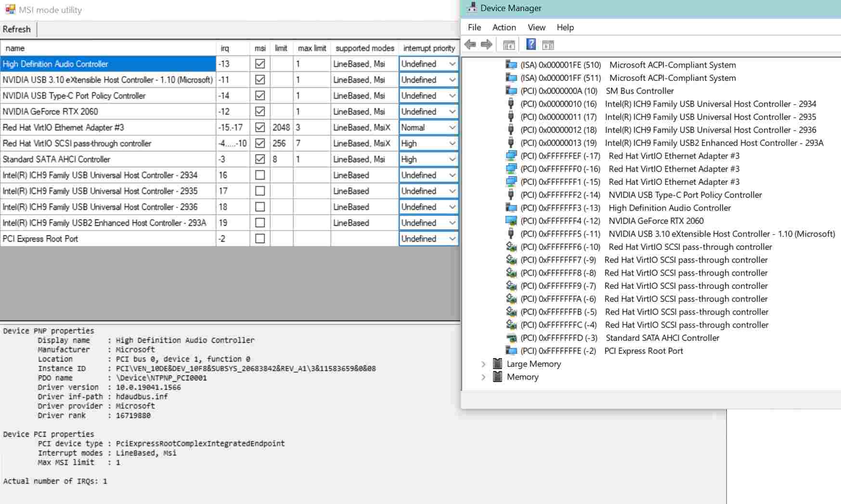Click the Device Manager title bar icon
This screenshot has height=504, width=841.
point(472,8)
